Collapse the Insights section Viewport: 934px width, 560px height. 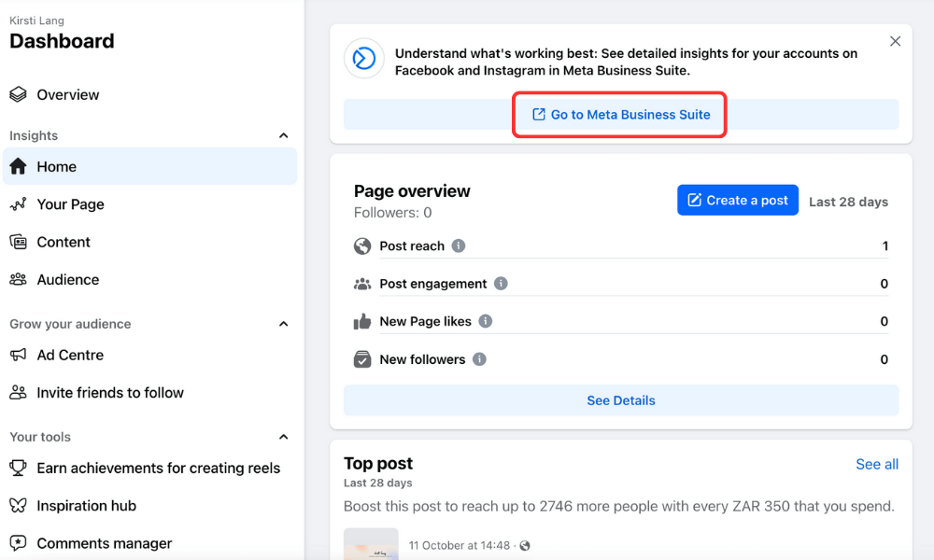[x=283, y=135]
